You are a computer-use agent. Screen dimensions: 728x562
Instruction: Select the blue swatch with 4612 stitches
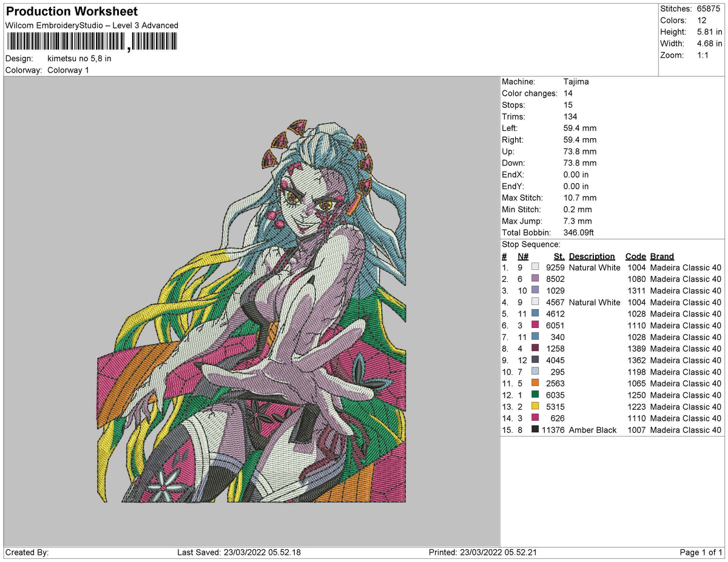535,313
